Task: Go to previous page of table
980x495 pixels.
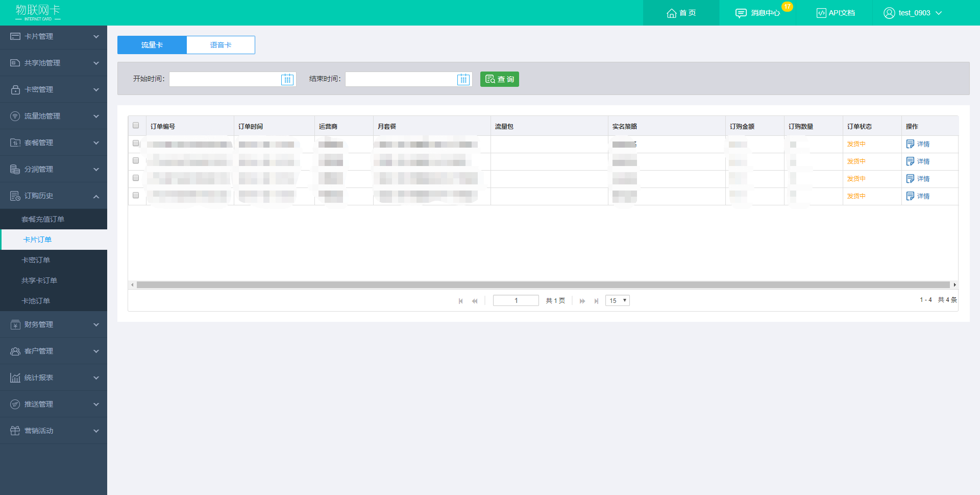Action: click(475, 301)
